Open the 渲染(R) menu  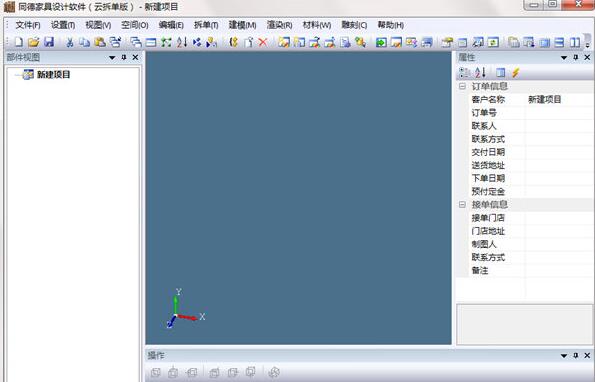pos(279,25)
